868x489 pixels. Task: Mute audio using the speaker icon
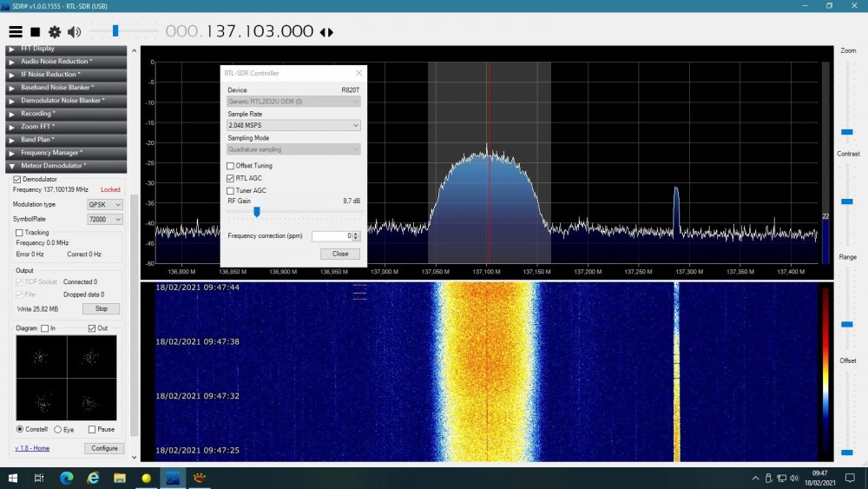tap(74, 32)
